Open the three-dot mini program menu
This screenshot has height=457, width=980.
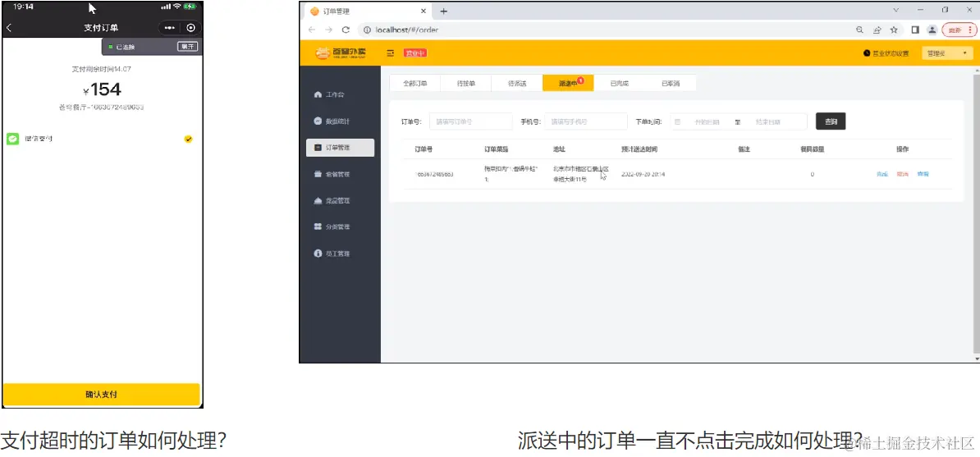170,28
